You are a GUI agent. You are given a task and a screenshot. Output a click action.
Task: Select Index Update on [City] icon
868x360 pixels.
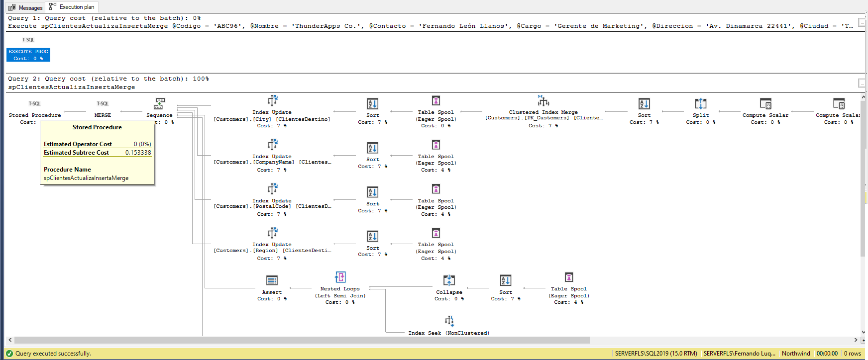click(272, 101)
